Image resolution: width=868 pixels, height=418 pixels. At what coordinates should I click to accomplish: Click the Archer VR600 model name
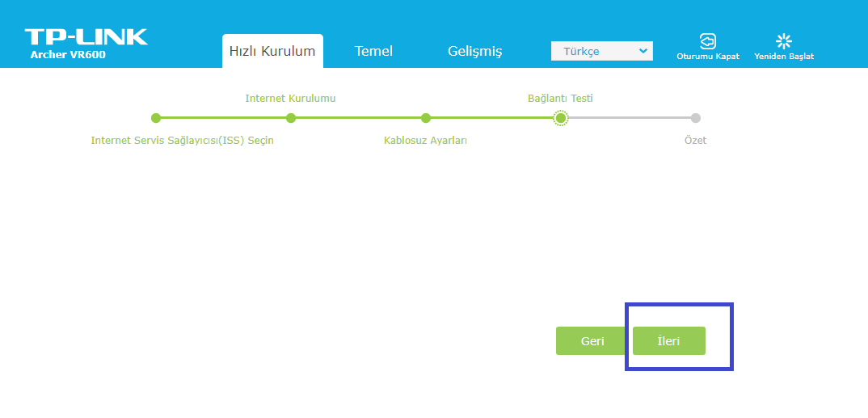click(68, 56)
